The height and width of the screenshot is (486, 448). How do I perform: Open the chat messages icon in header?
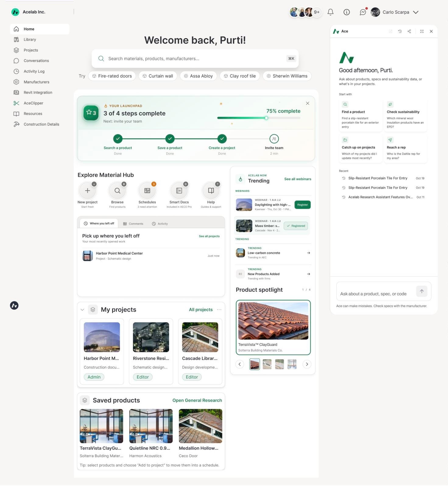point(363,12)
